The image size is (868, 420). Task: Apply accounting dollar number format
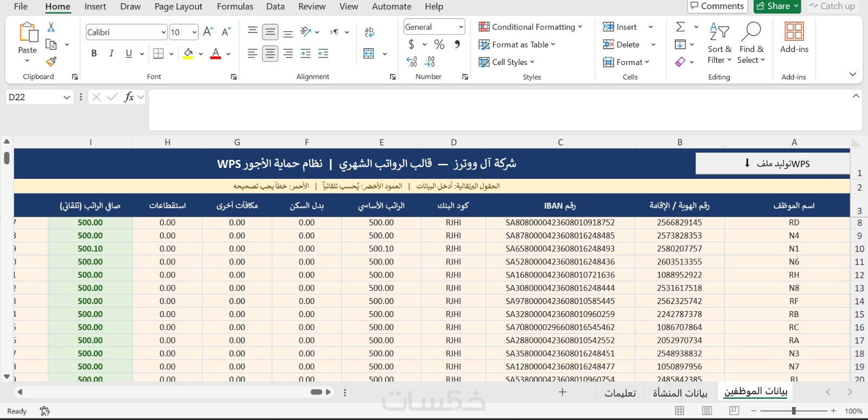coord(411,44)
